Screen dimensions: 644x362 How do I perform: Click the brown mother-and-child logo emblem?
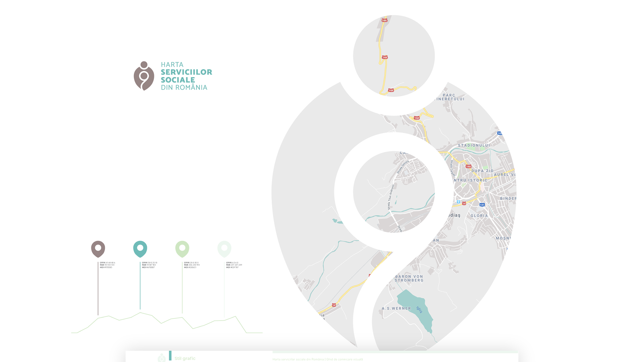tap(144, 76)
